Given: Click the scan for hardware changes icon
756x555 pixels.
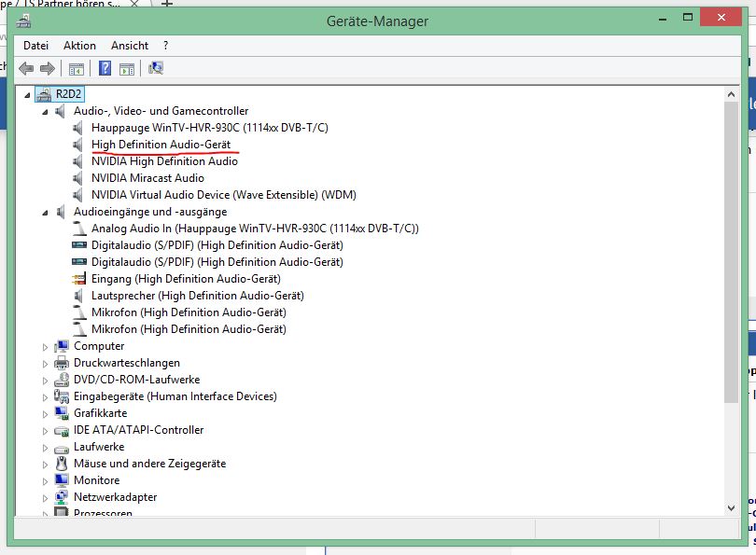Looking at the screenshot, I should click(x=156, y=68).
